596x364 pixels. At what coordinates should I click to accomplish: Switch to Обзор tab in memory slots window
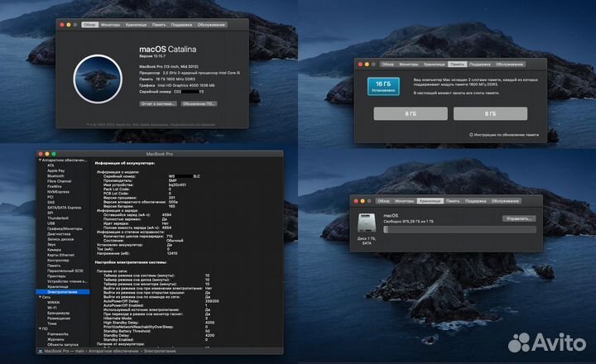click(x=387, y=65)
